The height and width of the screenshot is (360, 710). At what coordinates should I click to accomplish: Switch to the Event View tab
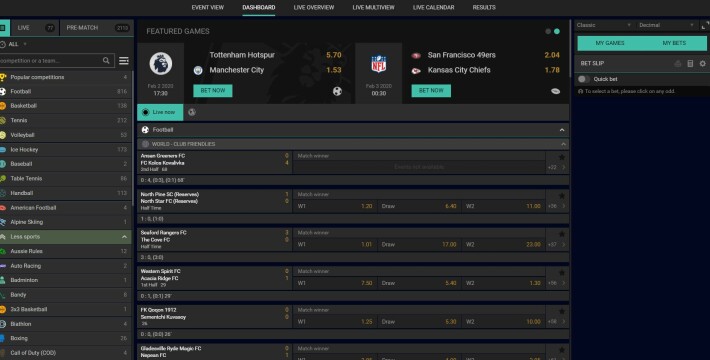[x=208, y=8]
